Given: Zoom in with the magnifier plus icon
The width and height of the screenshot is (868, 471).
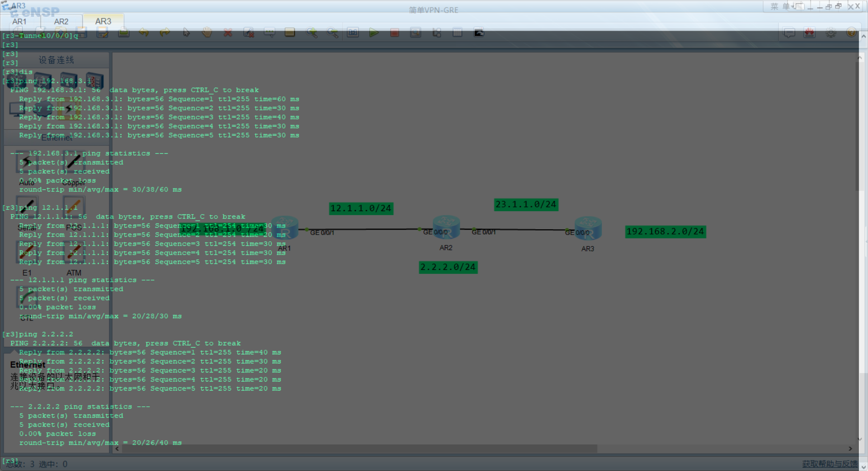Looking at the screenshot, I should pyautogui.click(x=311, y=33).
